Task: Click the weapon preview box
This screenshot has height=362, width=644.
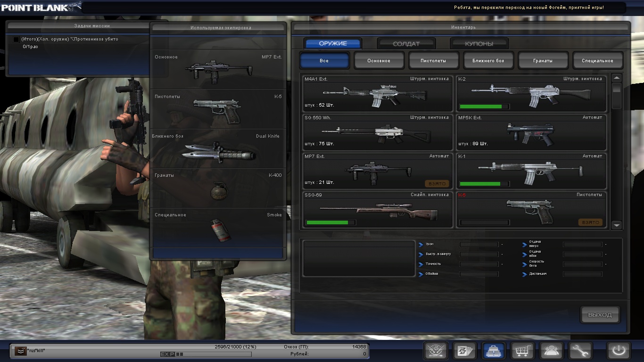Action: pos(359,258)
